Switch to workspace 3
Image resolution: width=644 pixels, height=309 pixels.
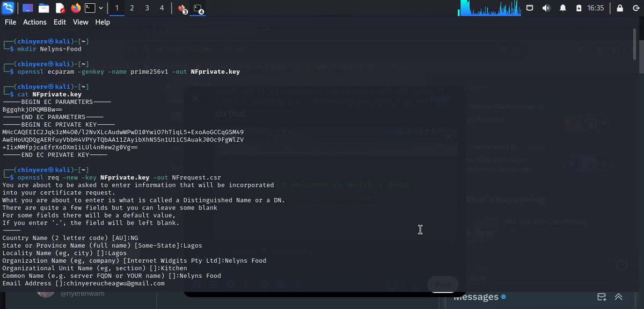147,8
